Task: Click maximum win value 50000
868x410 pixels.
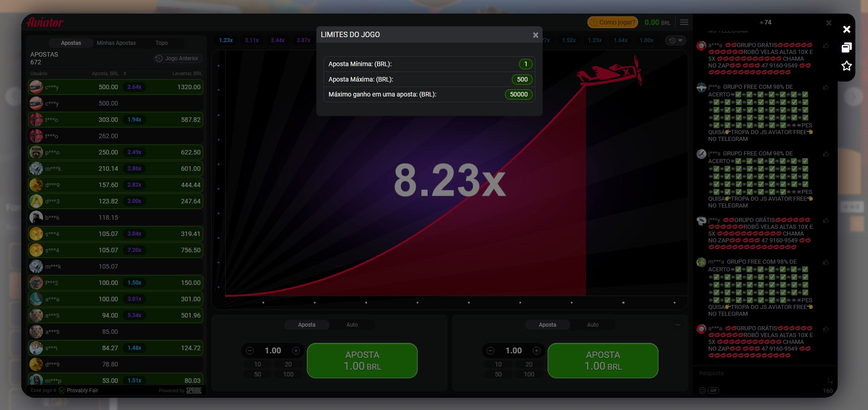Action: pos(519,94)
